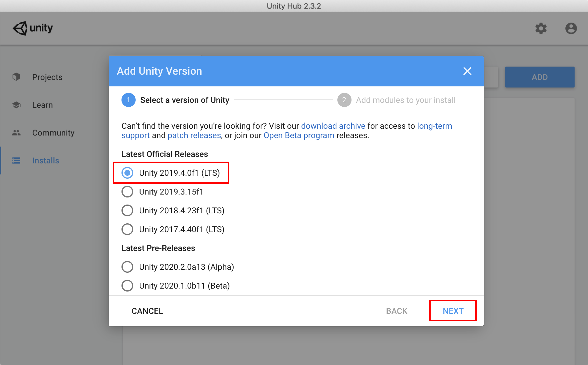Click the CANCEL button
The height and width of the screenshot is (365, 588).
click(147, 311)
